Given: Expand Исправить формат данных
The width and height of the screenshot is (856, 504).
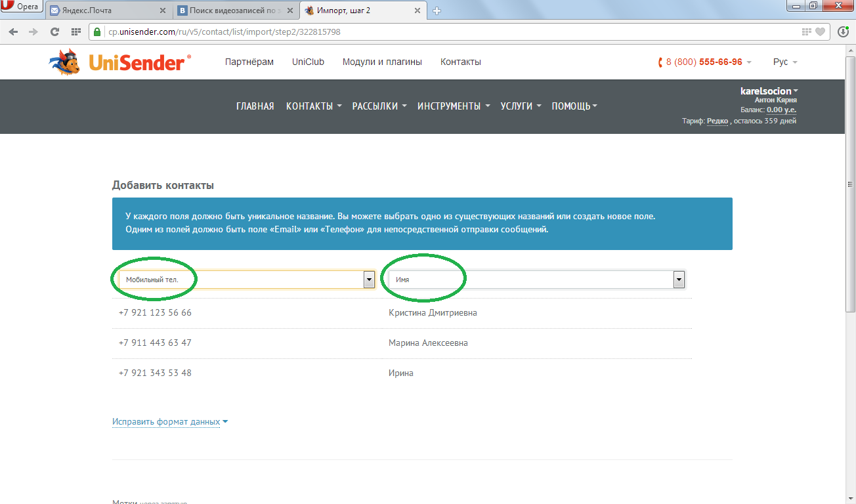Looking at the screenshot, I should click(170, 422).
